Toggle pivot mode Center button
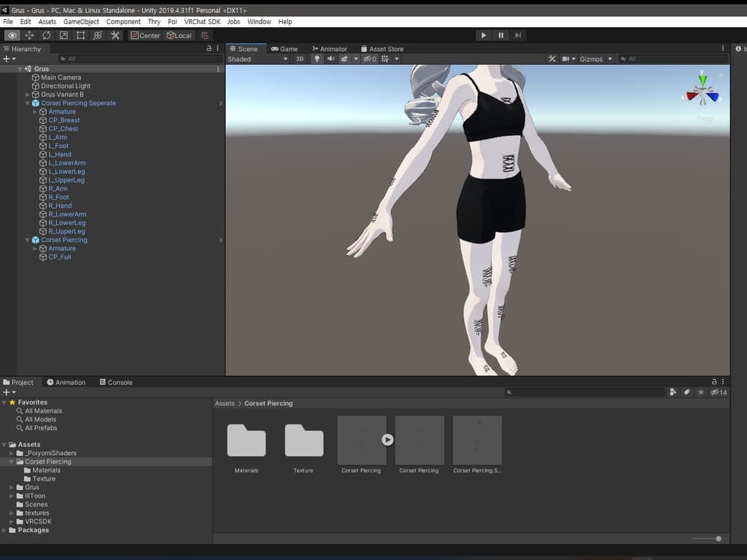Image resolution: width=747 pixels, height=560 pixels. pos(145,35)
